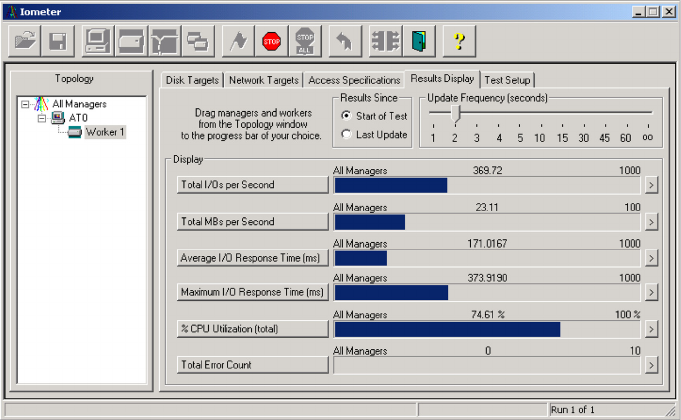Select Worker 1 in the Topology tree

coord(105,132)
